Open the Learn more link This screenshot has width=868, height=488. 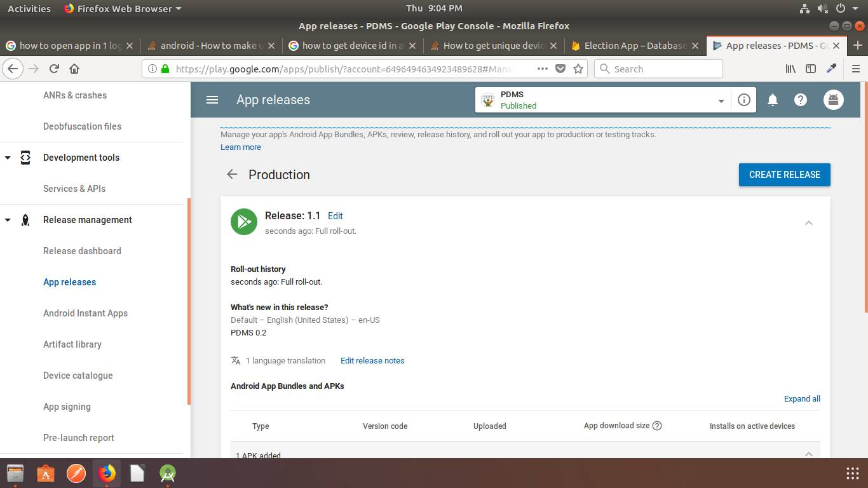[241, 147]
